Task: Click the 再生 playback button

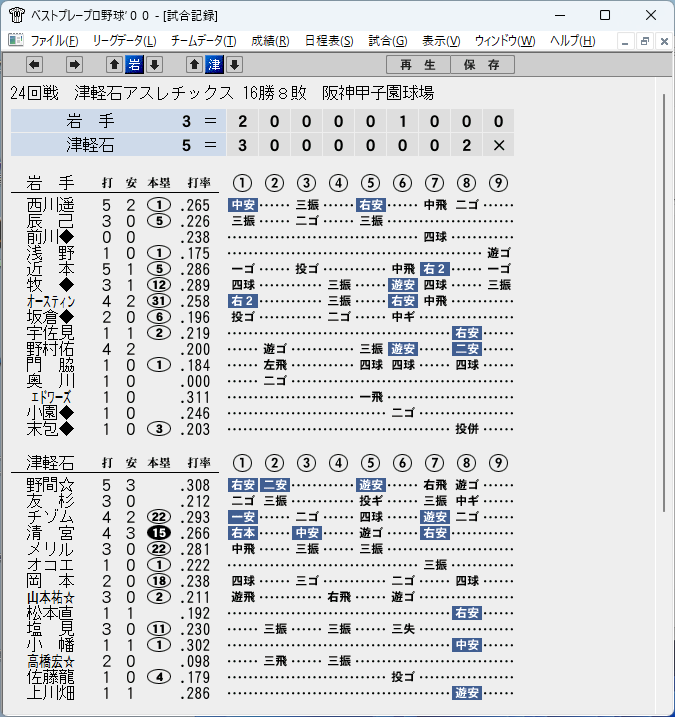Action: (418, 64)
